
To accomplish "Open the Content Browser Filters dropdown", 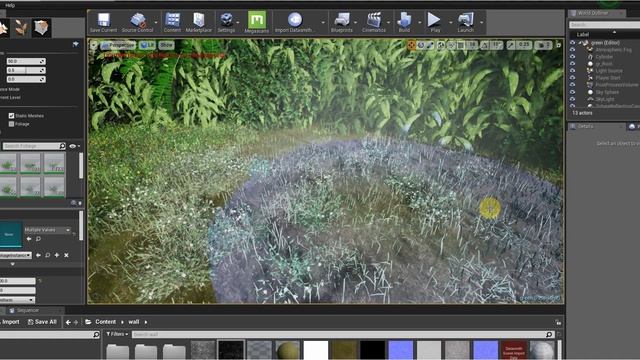I will point(117,334).
